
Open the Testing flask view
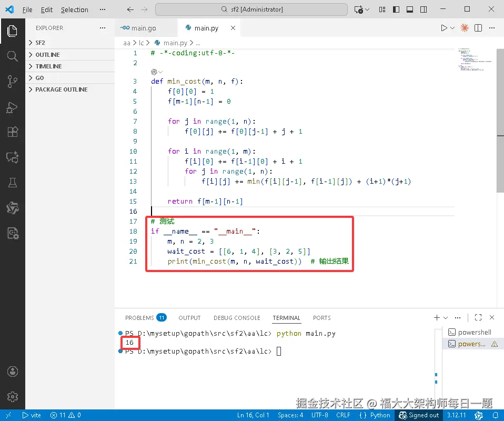point(12,183)
